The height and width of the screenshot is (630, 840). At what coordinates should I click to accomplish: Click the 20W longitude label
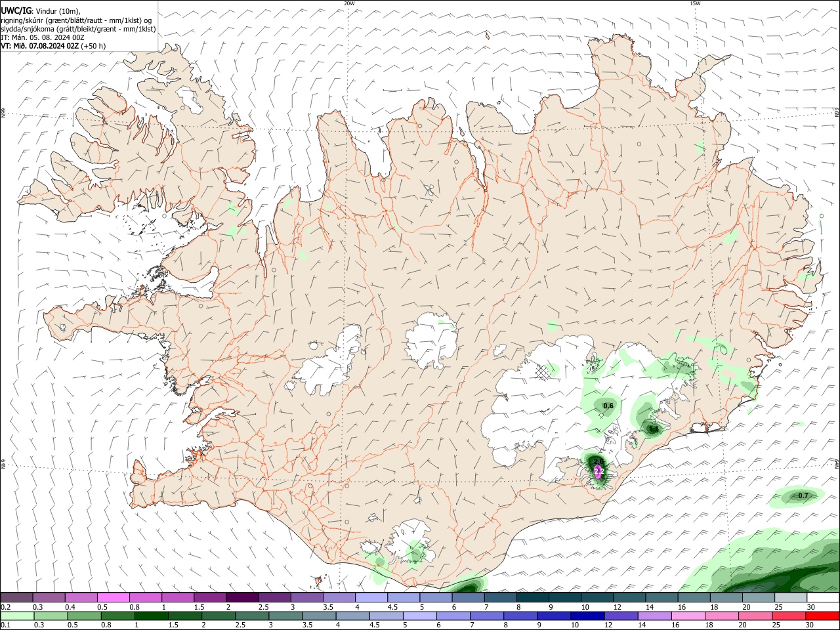pyautogui.click(x=349, y=3)
